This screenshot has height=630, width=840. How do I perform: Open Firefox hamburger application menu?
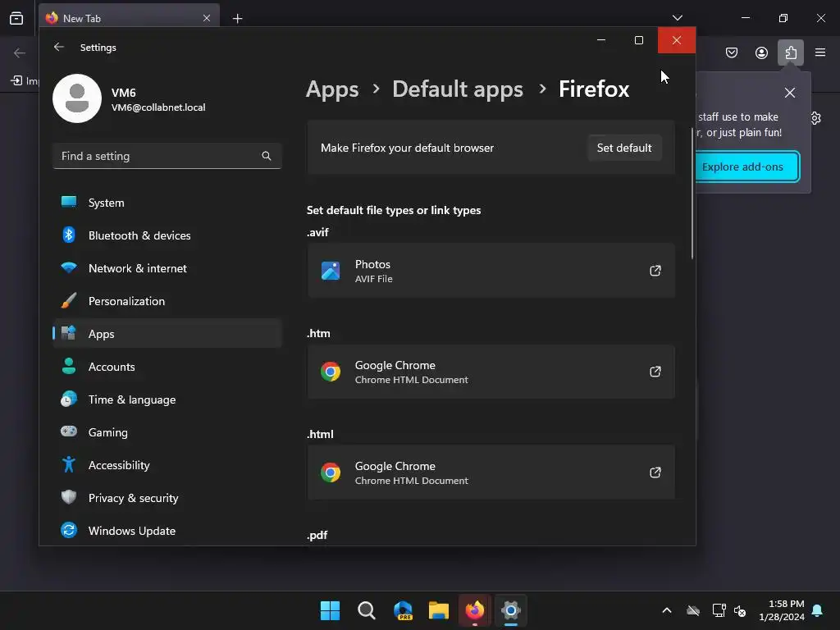[820, 52]
